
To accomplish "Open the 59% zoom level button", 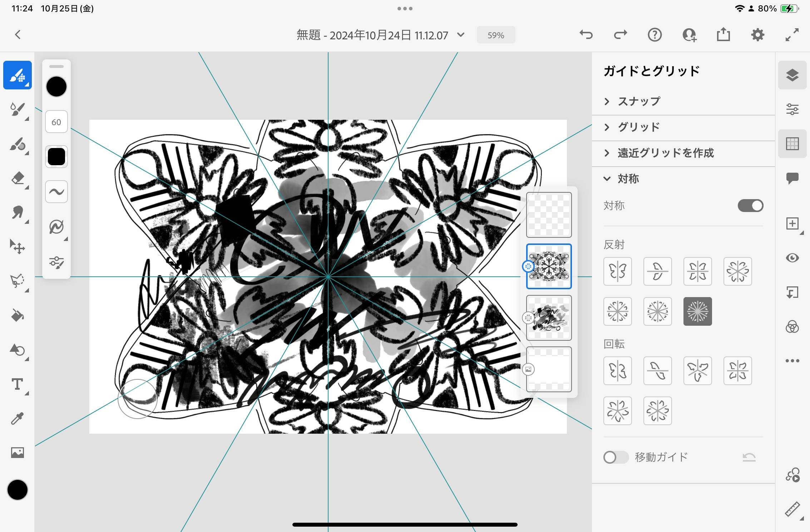I will 496,35.
